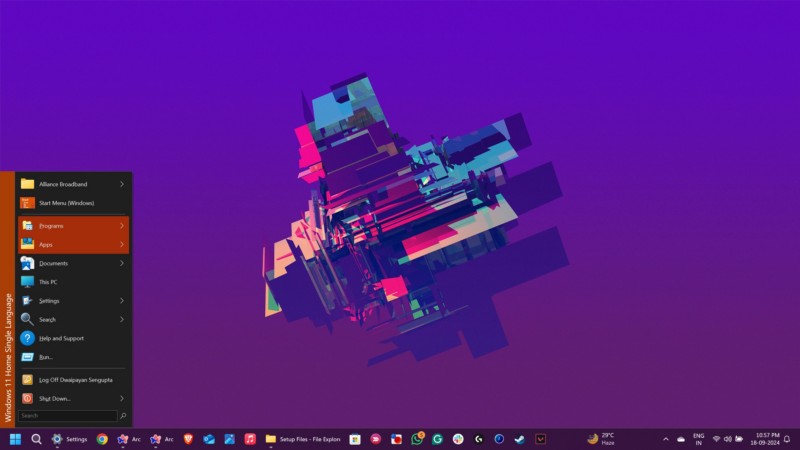800x450 pixels.
Task: Expand the Alliance Broadband folder arrow
Action: (x=122, y=184)
